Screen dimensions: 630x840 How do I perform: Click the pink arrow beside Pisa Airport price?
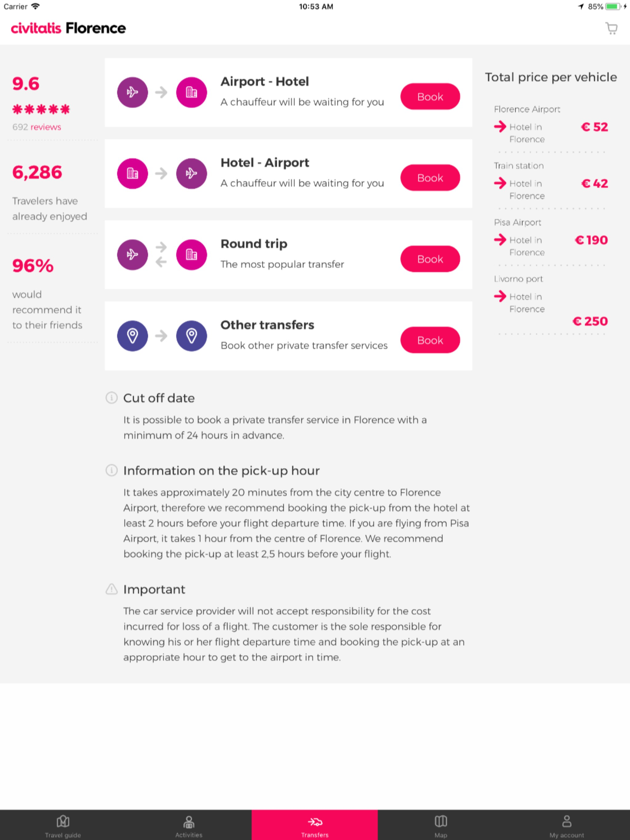click(x=500, y=240)
